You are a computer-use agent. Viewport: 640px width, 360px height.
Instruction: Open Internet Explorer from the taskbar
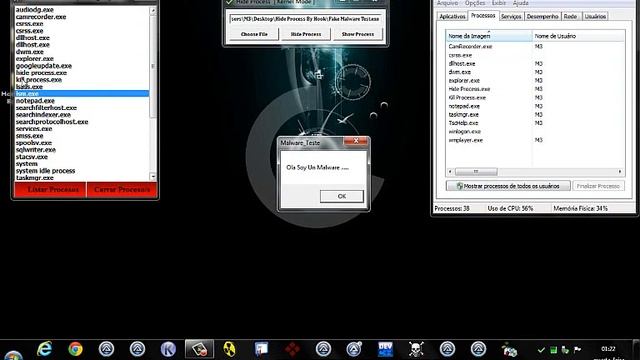tap(44, 349)
